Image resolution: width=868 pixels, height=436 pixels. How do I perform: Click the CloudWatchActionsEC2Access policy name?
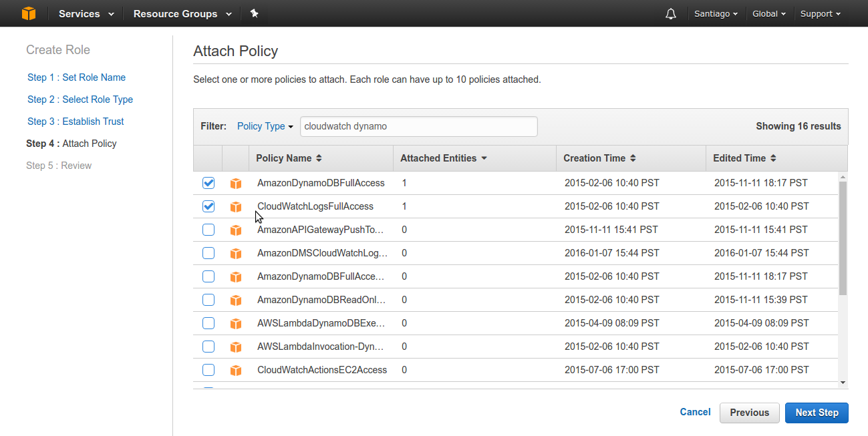click(x=322, y=370)
